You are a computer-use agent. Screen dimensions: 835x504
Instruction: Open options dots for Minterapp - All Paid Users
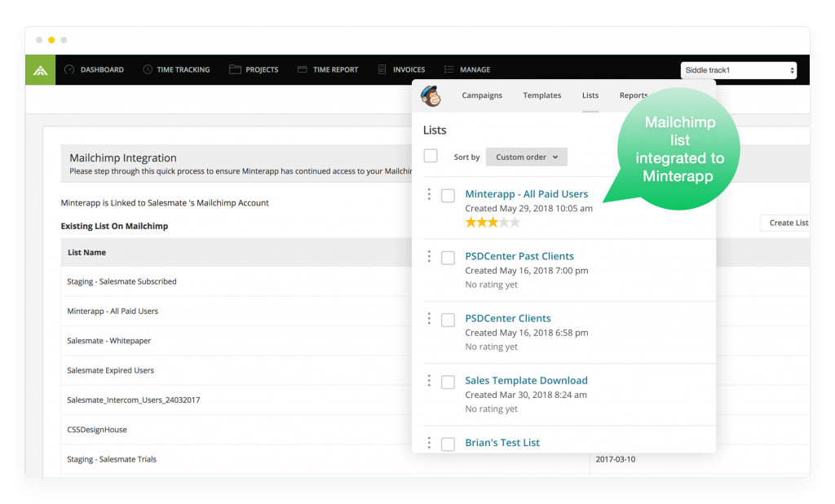click(429, 194)
